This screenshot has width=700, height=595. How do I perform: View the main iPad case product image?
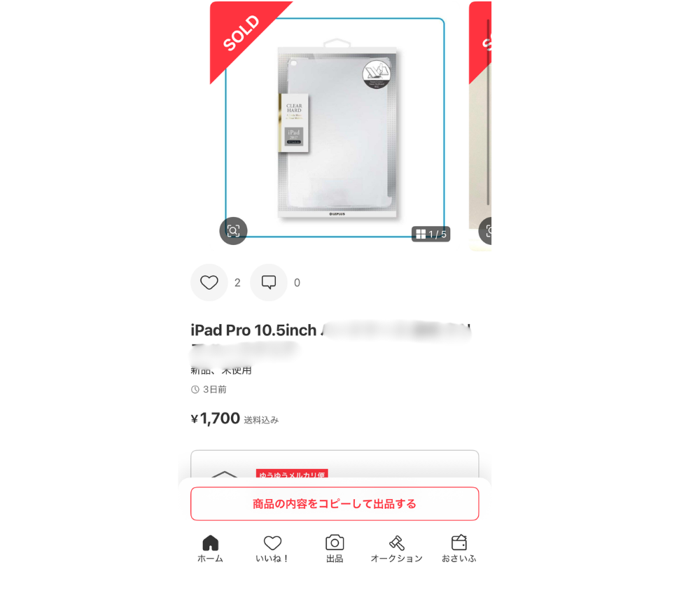[x=337, y=132]
